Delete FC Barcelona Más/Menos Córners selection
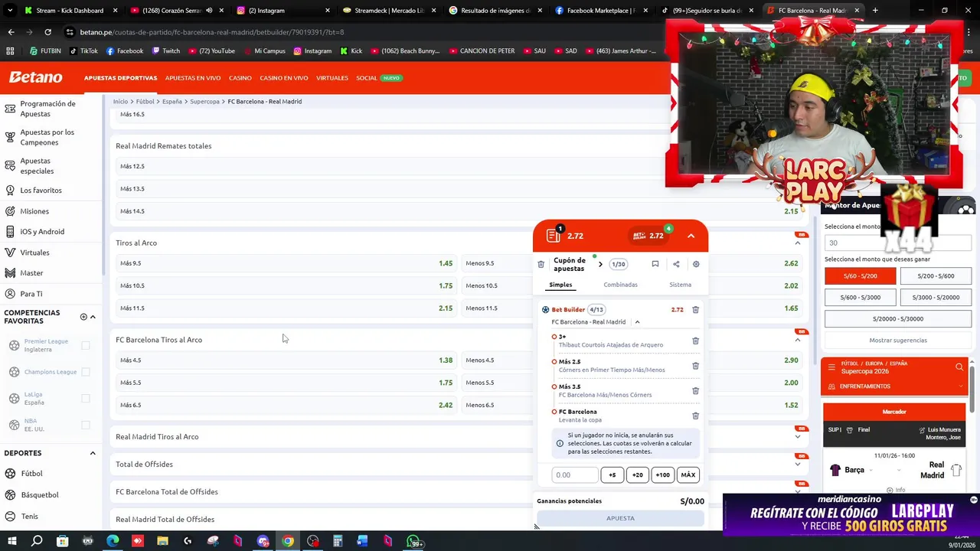The height and width of the screenshot is (551, 980). (x=695, y=390)
